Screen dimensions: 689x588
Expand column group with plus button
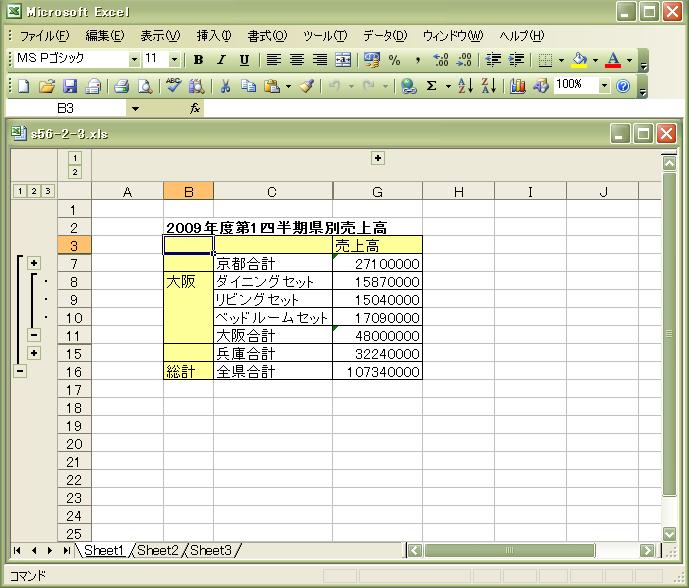coord(378,158)
